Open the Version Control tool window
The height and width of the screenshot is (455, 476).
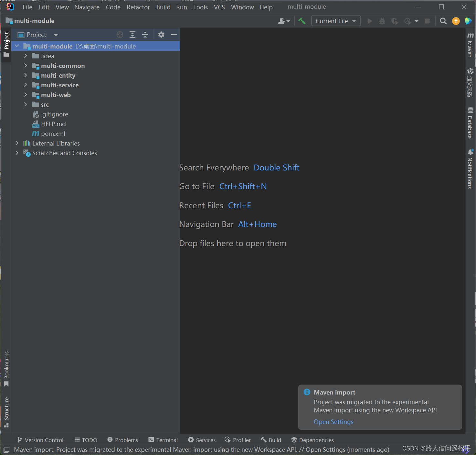pos(40,440)
